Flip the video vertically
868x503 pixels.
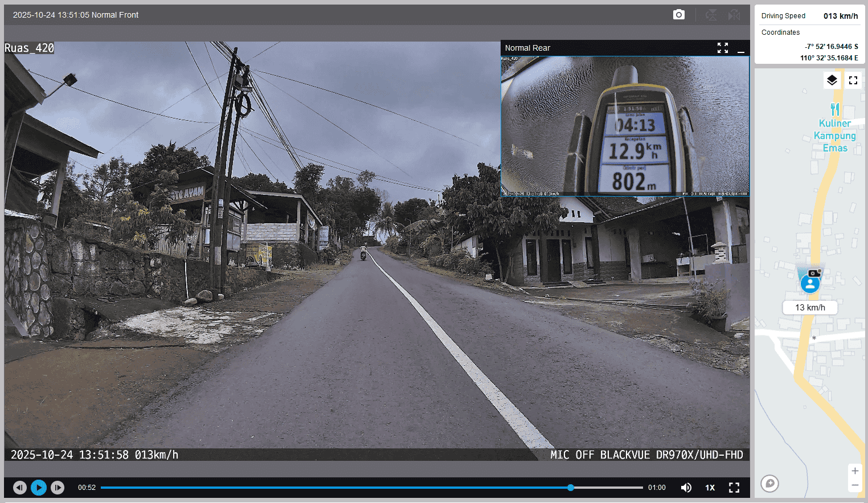tap(711, 15)
